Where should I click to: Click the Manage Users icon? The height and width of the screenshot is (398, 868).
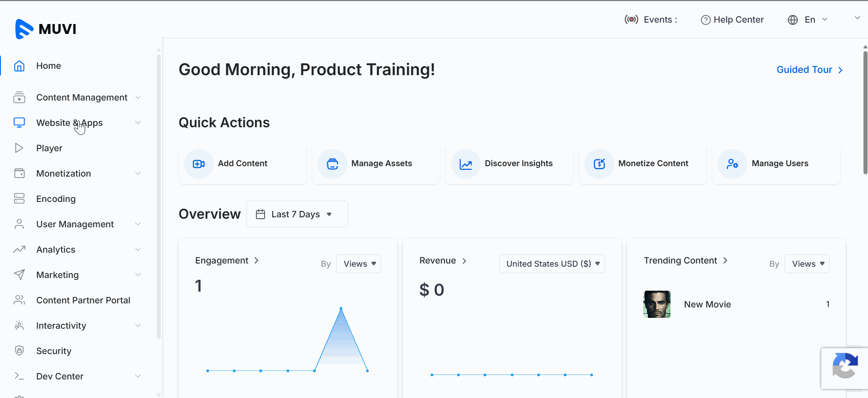tap(732, 164)
